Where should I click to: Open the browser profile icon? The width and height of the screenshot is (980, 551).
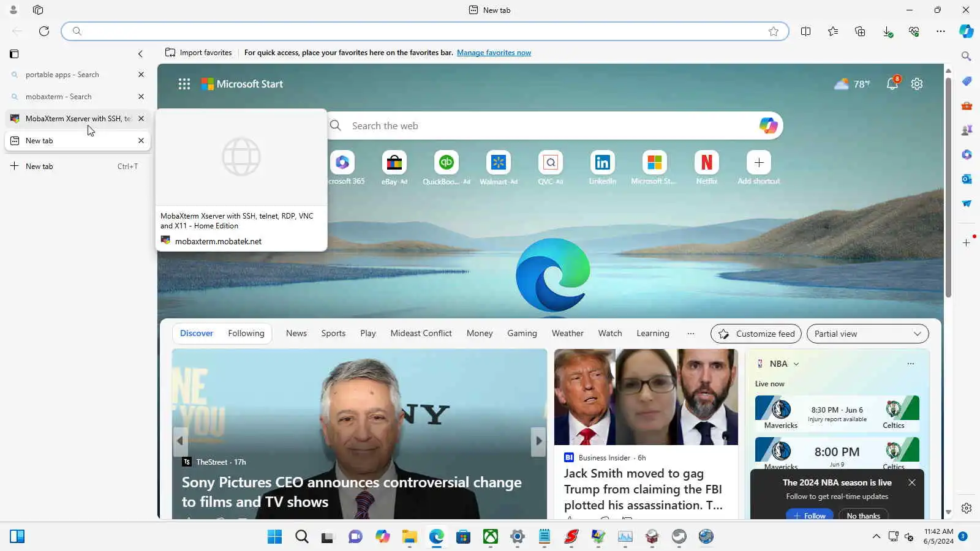click(13, 10)
